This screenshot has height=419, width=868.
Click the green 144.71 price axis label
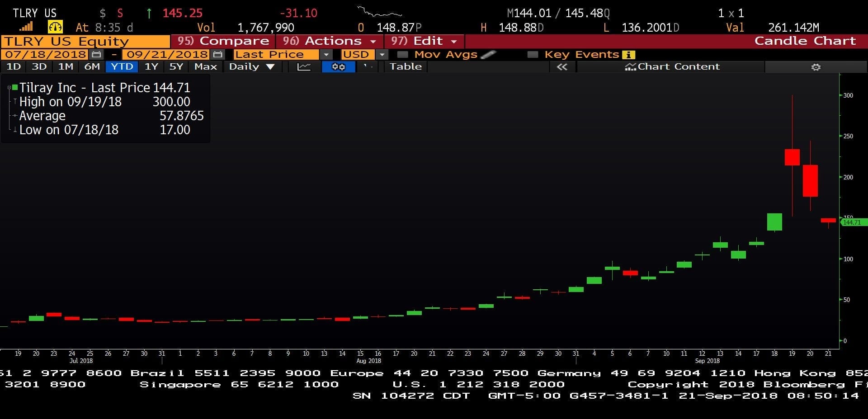click(854, 222)
